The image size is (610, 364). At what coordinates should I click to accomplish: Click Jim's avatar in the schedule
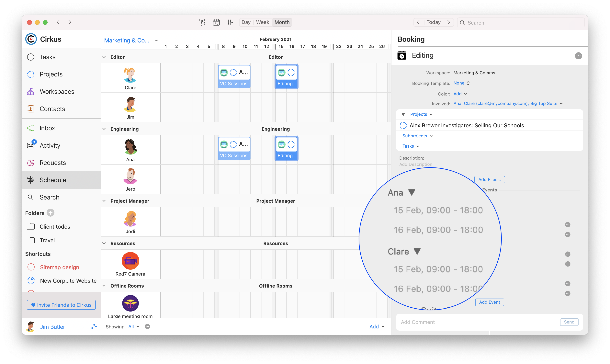coord(130,105)
